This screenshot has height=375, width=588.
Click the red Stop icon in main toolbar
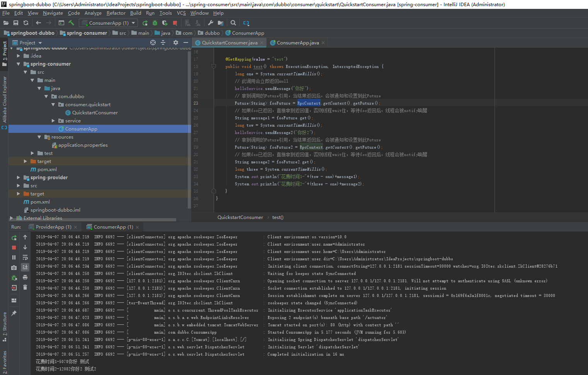coord(175,23)
